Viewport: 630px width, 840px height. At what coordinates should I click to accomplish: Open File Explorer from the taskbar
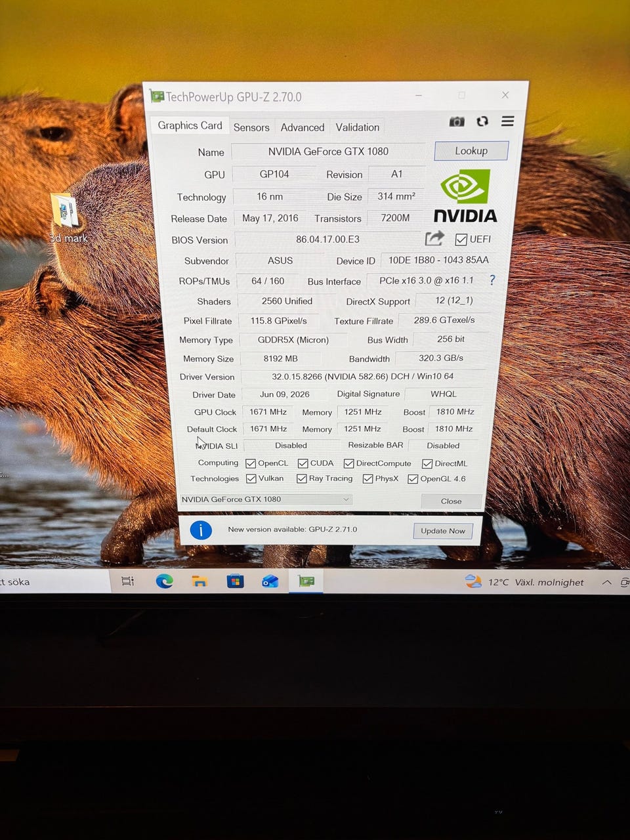[x=199, y=581]
